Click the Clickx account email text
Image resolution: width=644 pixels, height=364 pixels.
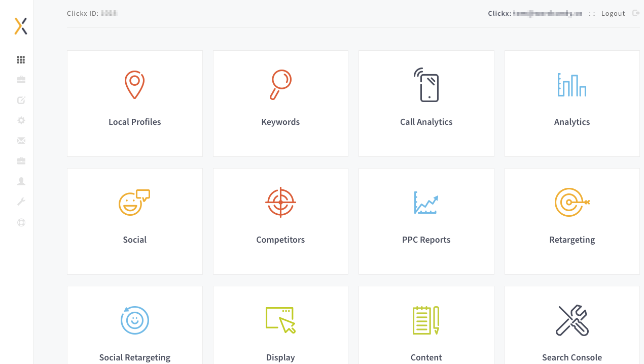(x=535, y=14)
